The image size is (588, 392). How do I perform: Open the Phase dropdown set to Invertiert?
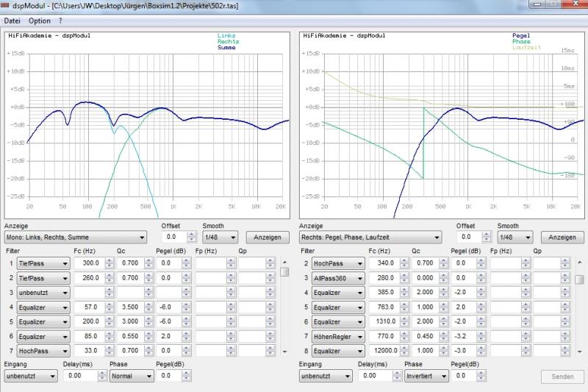tap(426, 376)
